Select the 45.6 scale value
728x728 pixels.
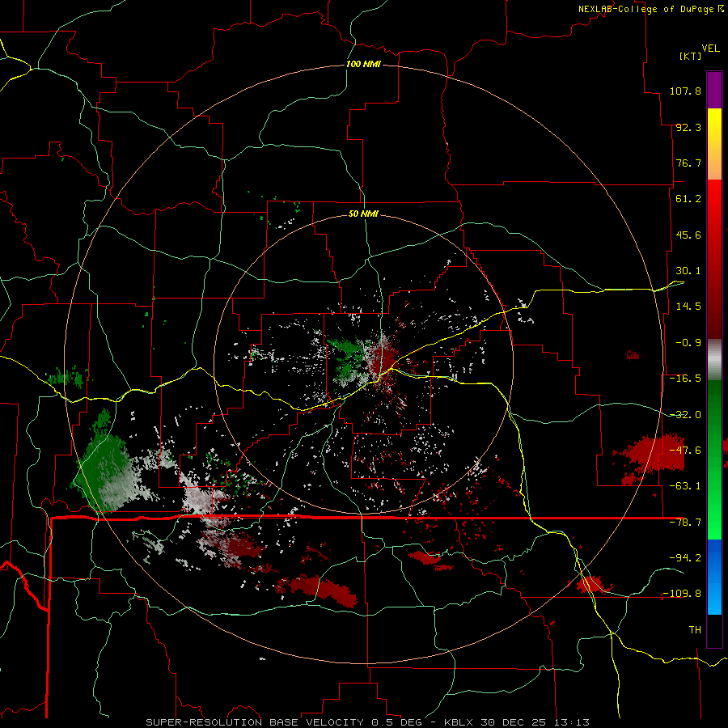[x=688, y=235]
